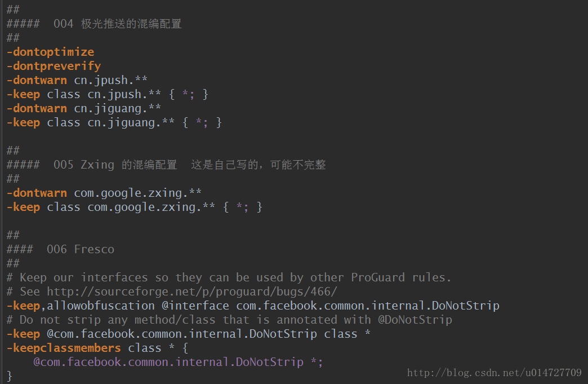The height and width of the screenshot is (384, 588).
Task: Click the -keepclassmembers class * line
Action: [97, 348]
